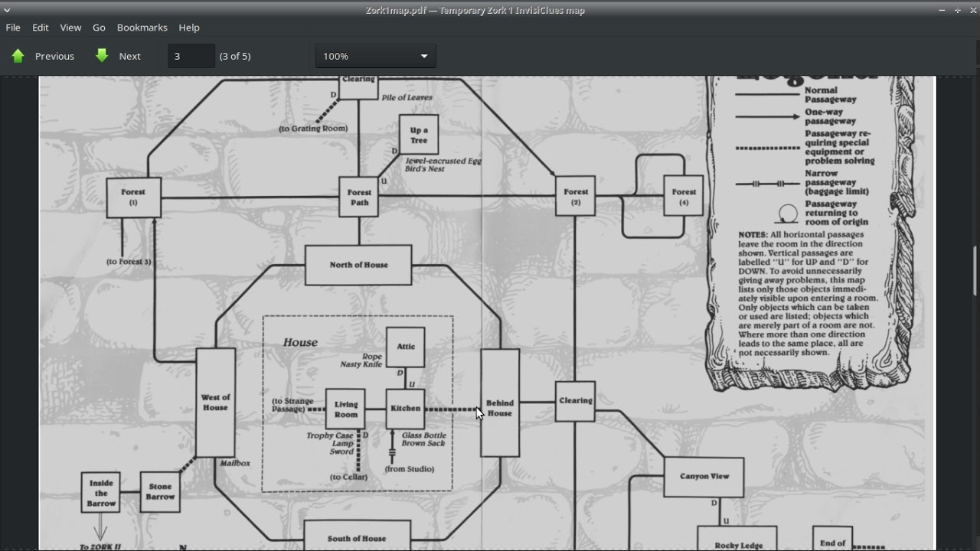Click the green Previous page arrow icon

(x=18, y=56)
